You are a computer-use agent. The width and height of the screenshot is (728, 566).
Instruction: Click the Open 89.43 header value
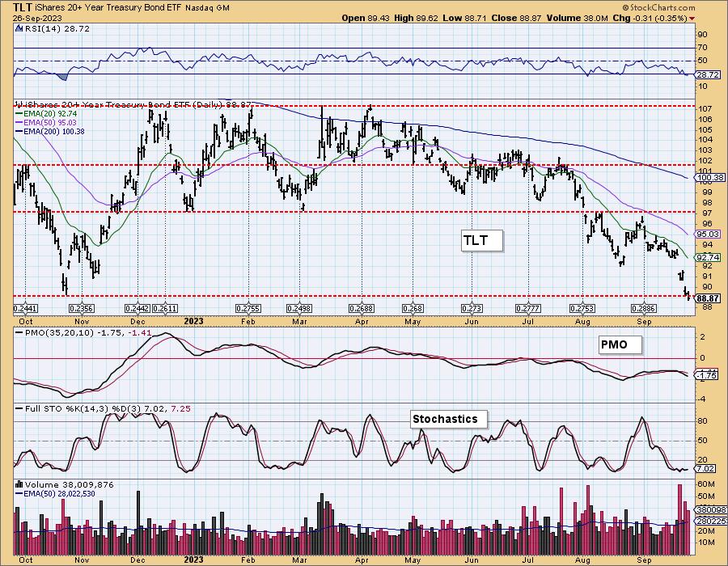coord(366,18)
